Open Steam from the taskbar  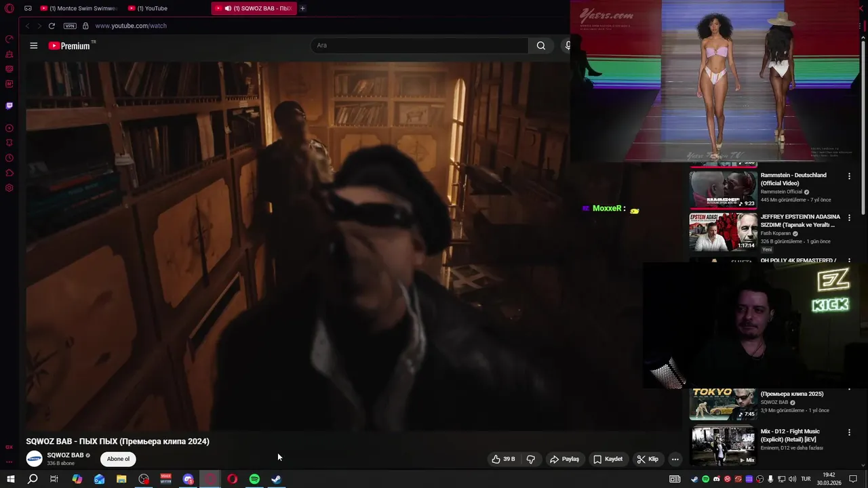point(277,479)
